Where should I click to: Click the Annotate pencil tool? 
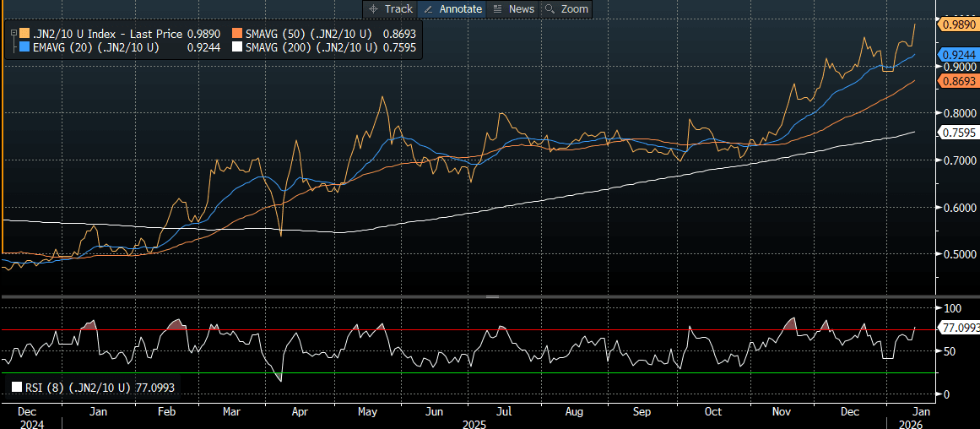click(x=452, y=8)
